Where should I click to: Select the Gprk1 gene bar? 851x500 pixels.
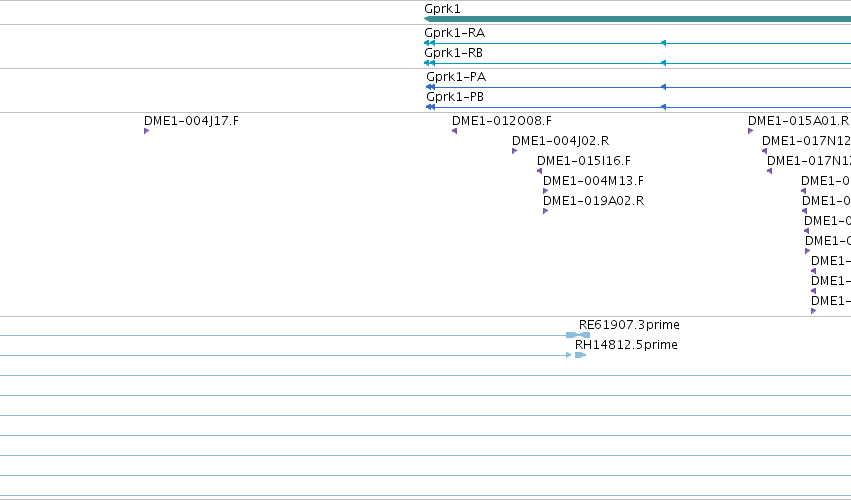637,19
